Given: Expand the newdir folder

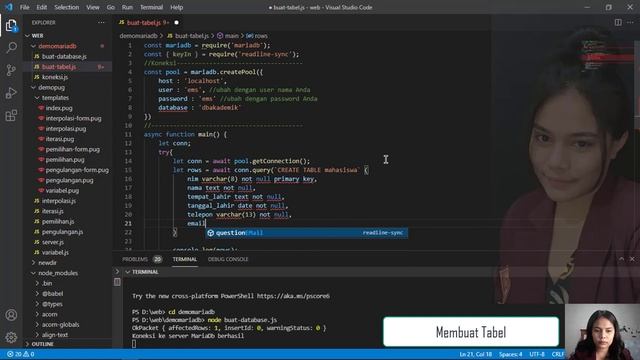Looking at the screenshot, I should 47,263.
